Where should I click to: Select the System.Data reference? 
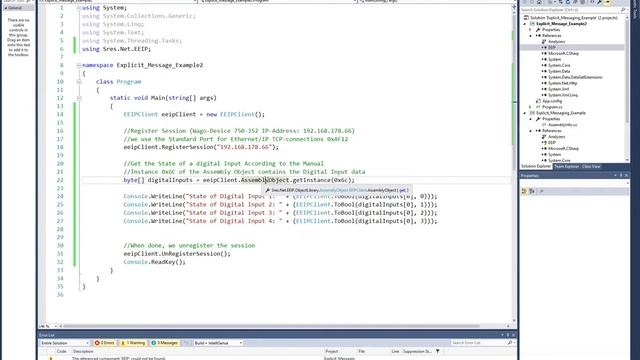pos(559,71)
